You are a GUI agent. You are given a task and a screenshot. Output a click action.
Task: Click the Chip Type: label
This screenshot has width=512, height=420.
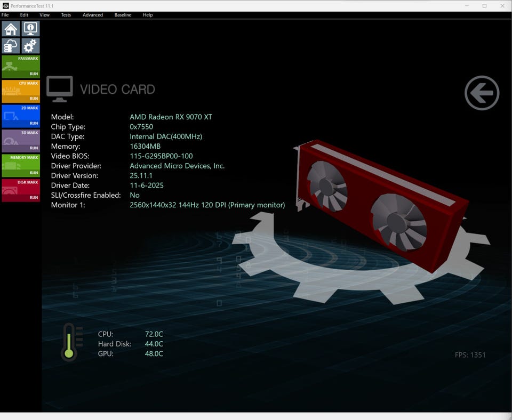click(x=68, y=127)
